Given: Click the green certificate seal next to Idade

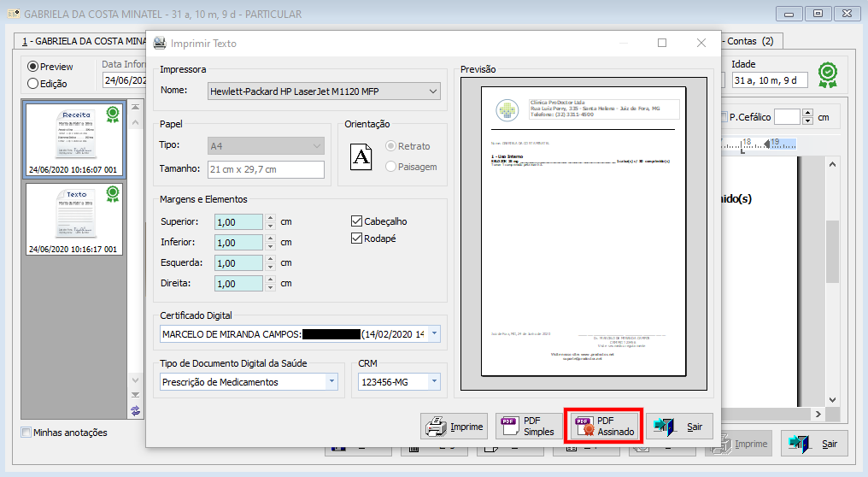Looking at the screenshot, I should point(828,75).
